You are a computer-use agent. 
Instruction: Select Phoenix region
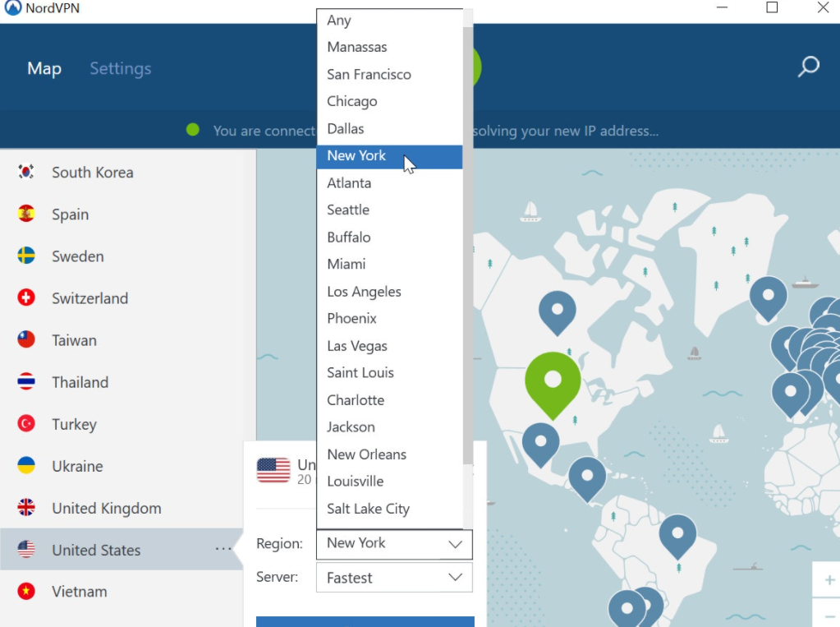tap(389, 318)
